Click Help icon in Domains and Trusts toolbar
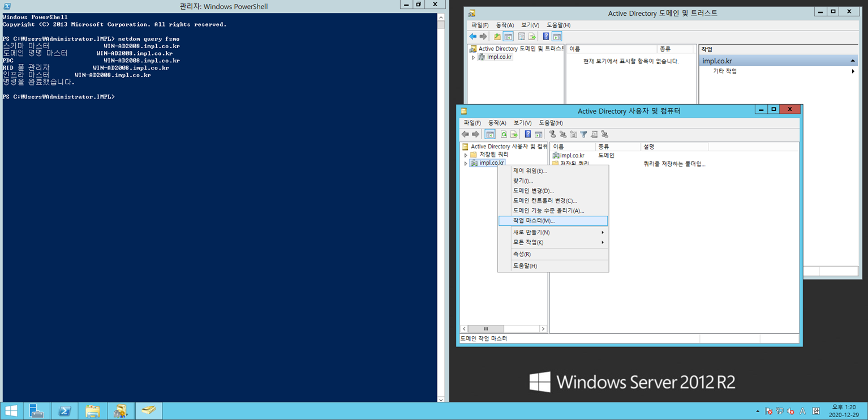Viewport: 868px width, 420px height. [546, 36]
